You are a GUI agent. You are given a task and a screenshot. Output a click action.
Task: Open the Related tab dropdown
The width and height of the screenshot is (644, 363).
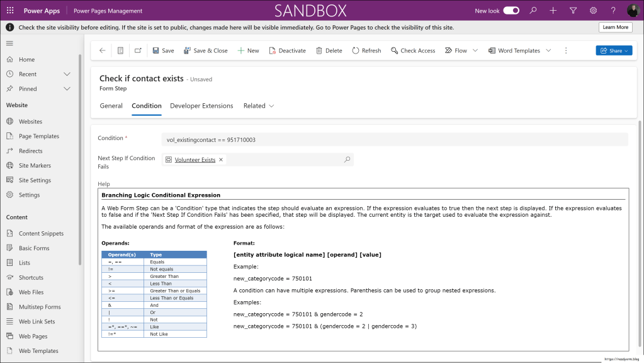tap(259, 106)
